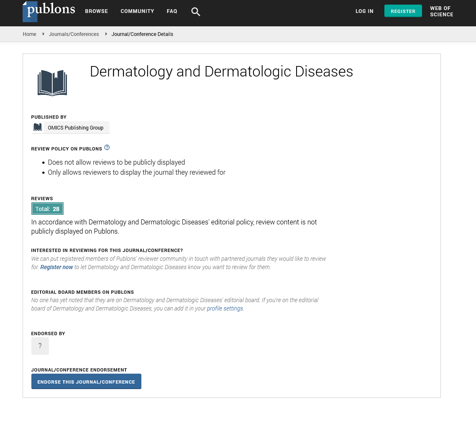
Task: Click 'Only allows reviewers to display the journal' text
Action: [137, 173]
